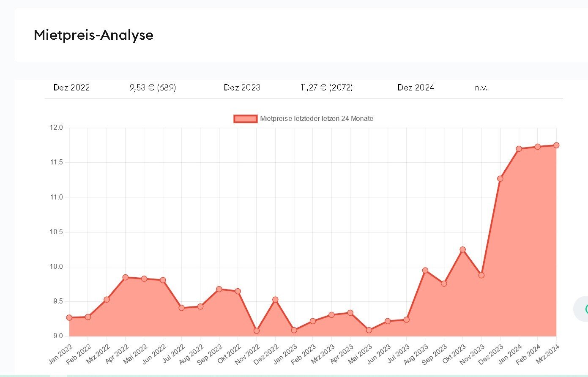Click the Jun 2023 data point
The width and height of the screenshot is (588, 377).
coord(388,321)
